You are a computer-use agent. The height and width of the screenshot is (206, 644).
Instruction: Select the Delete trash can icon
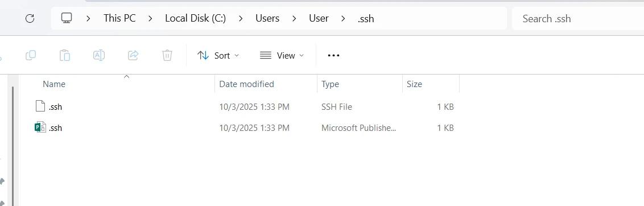[x=167, y=55]
